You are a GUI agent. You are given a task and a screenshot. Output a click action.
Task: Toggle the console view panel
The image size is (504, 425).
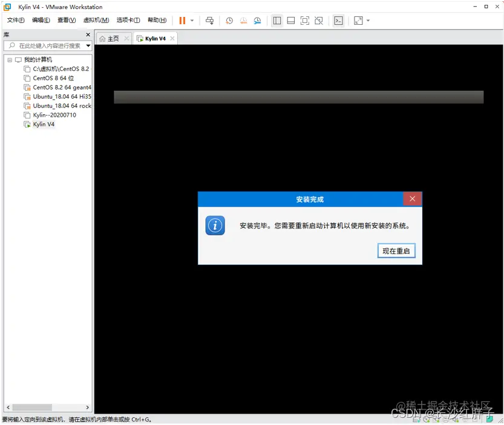click(338, 20)
